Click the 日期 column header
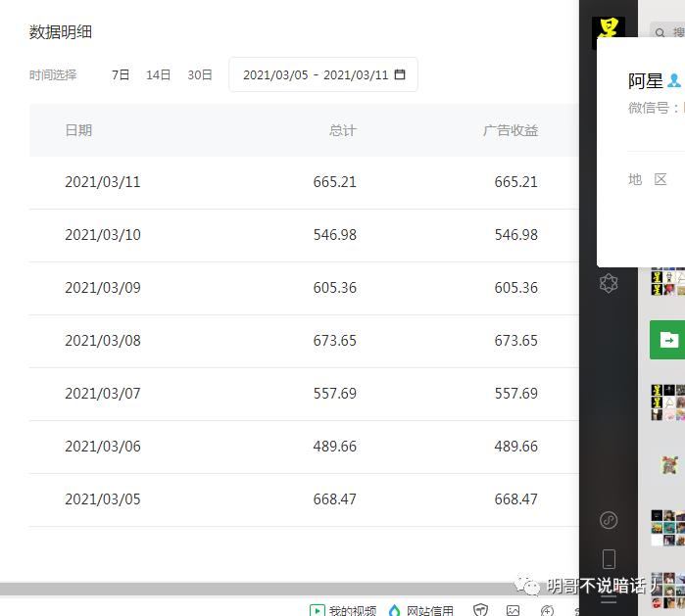 click(78, 130)
